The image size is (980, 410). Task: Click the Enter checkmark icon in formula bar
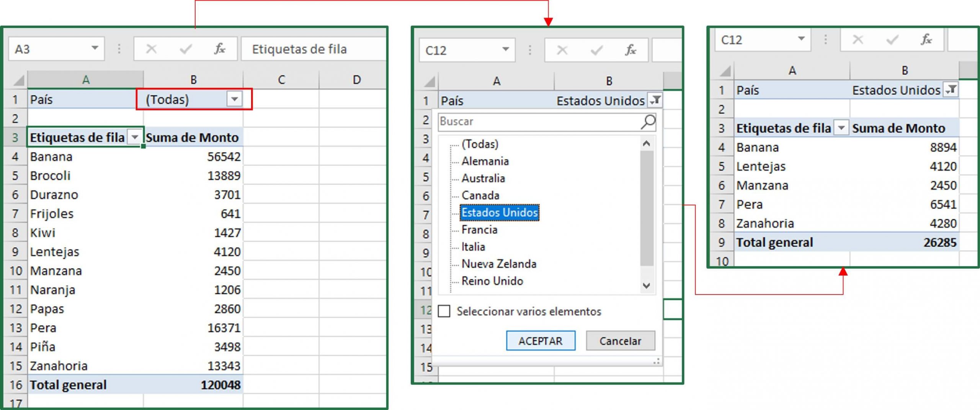[186, 49]
